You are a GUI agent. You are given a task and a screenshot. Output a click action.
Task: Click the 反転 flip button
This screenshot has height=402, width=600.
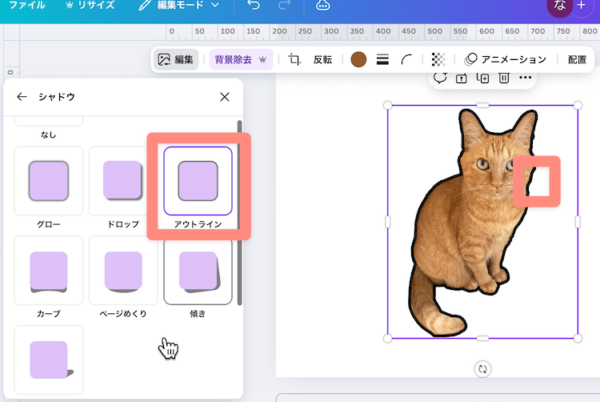pos(323,60)
